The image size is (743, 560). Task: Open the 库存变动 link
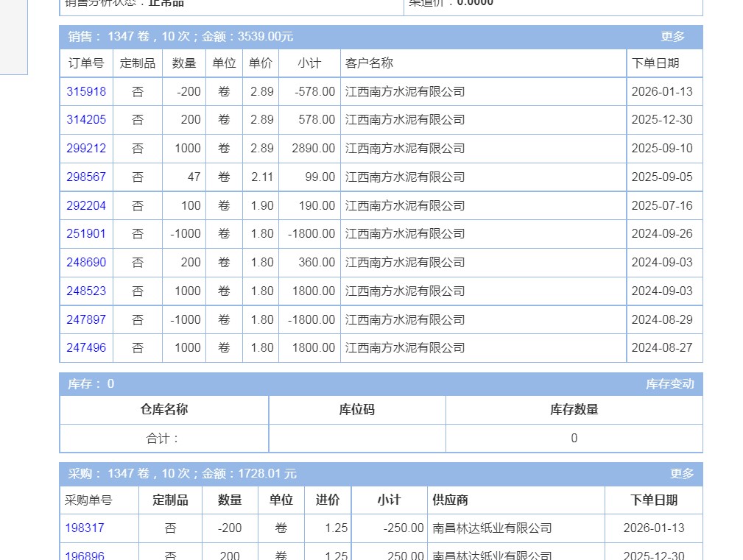669,384
